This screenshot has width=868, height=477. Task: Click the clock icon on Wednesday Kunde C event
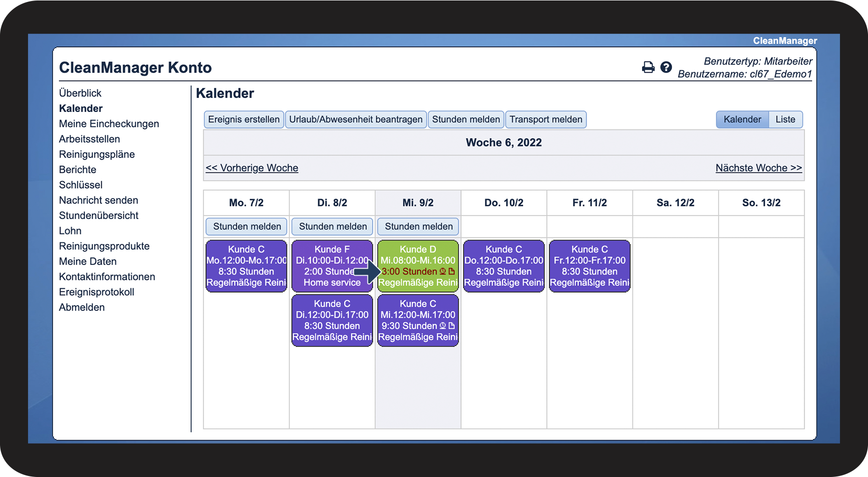(443, 326)
